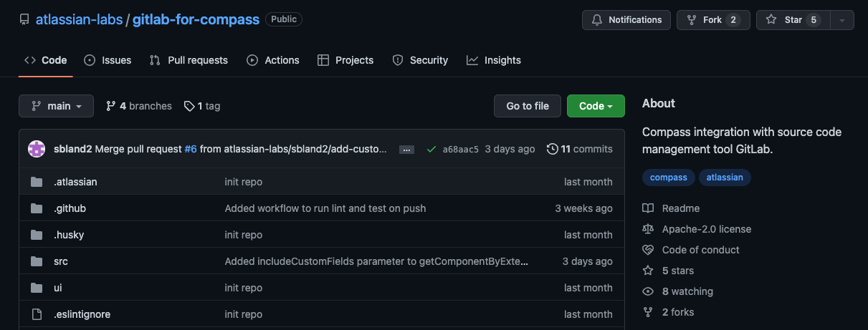Open pull request #6 link
This screenshot has height=330, width=868.
tap(191, 149)
